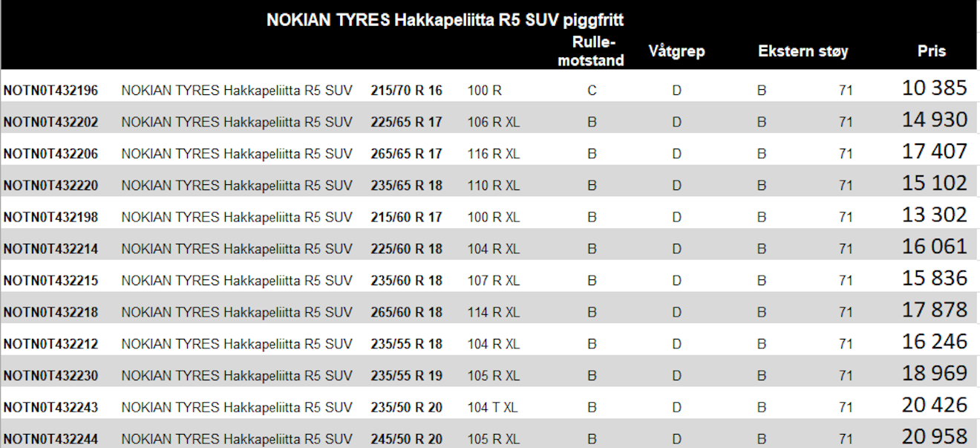Click the Rullemotstand column header
This screenshot has width=980, height=448.
pos(591,51)
